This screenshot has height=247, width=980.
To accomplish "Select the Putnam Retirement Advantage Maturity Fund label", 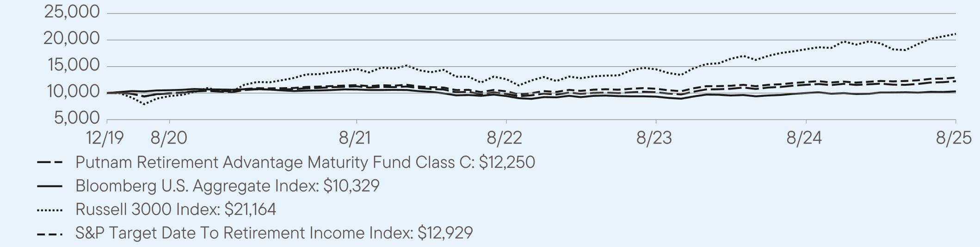I will point(305,162).
